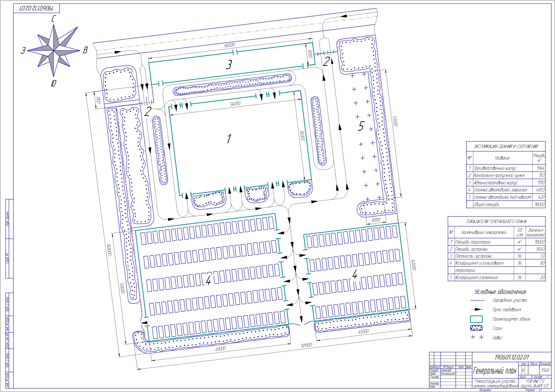Click the indicator value "9540"

(541, 249)
